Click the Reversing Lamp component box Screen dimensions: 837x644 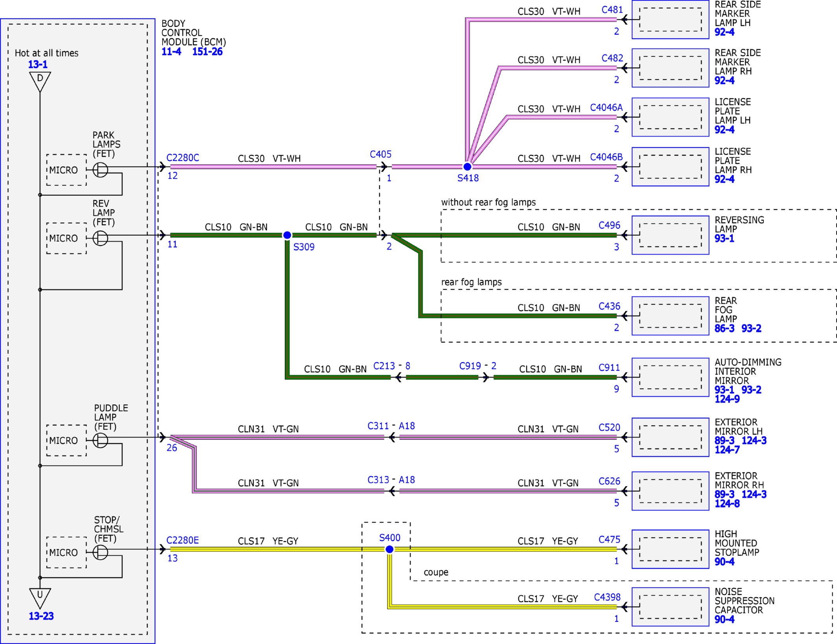[670, 235]
